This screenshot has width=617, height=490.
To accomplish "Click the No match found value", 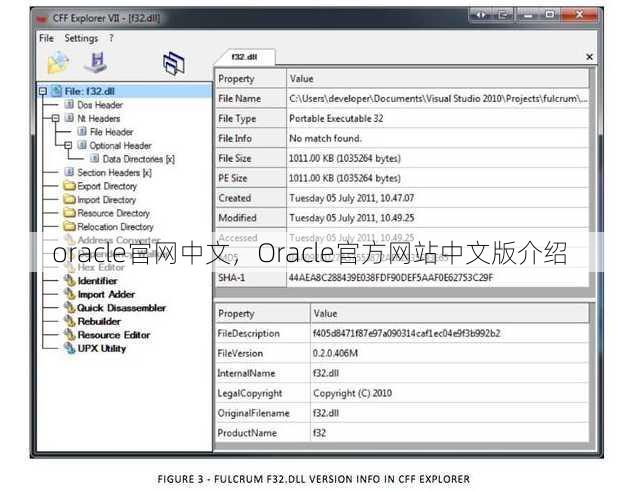I will click(325, 139).
